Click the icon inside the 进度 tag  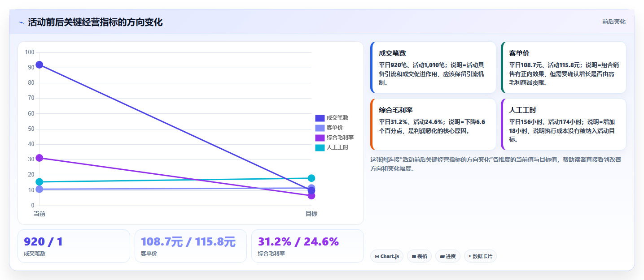click(x=442, y=257)
